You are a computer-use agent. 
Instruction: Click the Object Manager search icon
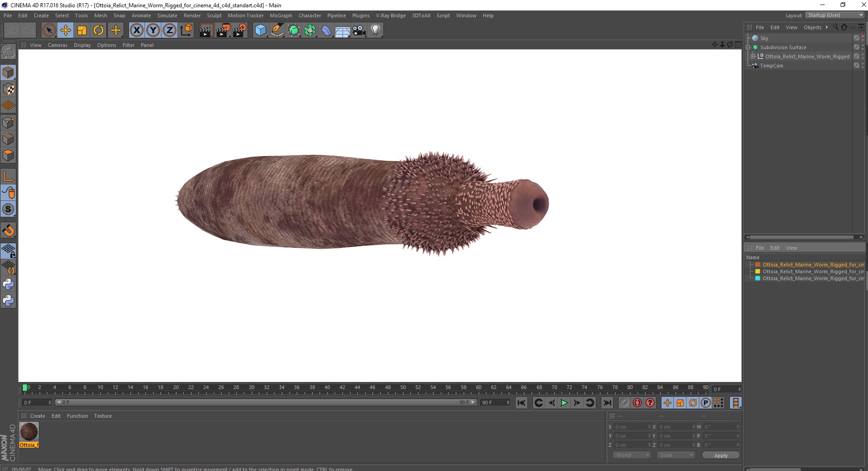tap(836, 27)
